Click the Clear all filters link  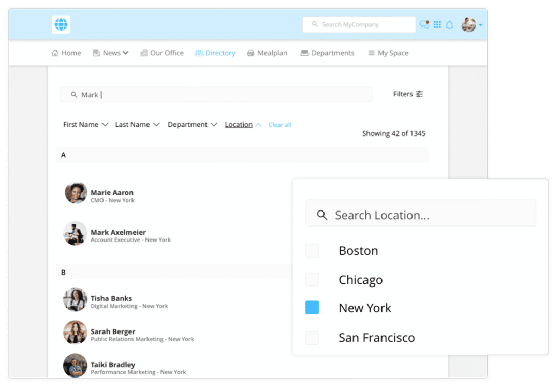tap(279, 124)
